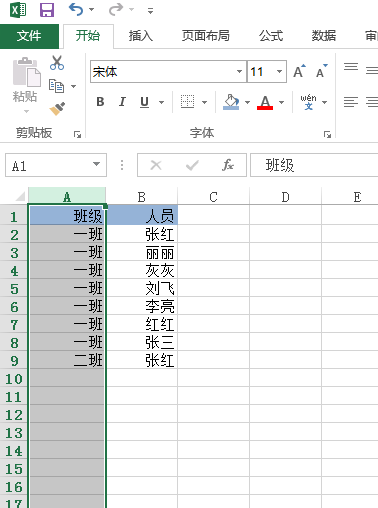The width and height of the screenshot is (378, 508).
Task: Select column C header
Action: tap(213, 197)
